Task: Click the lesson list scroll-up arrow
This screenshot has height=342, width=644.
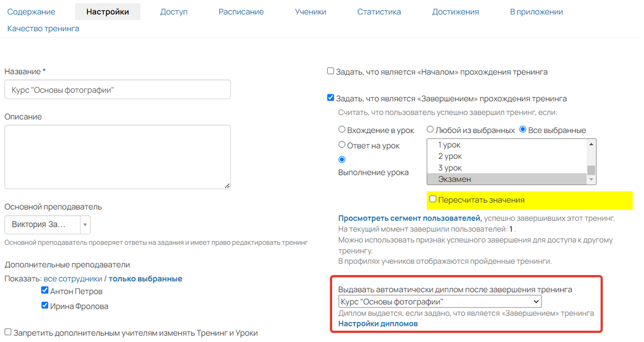Action: pos(591,144)
